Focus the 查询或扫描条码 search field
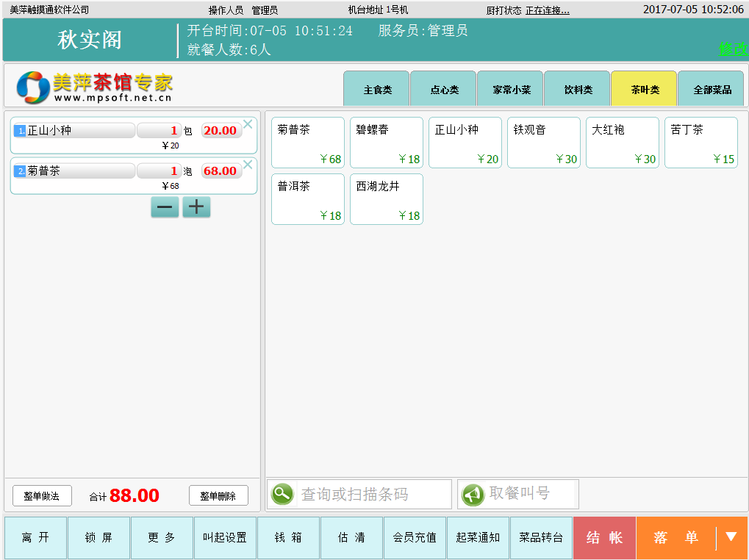The height and width of the screenshot is (560, 749). [x=373, y=494]
